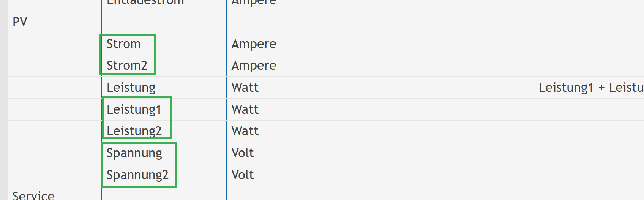Click the Watt cell beside Leistung1
This screenshot has height=200, width=644.
pyautogui.click(x=245, y=109)
